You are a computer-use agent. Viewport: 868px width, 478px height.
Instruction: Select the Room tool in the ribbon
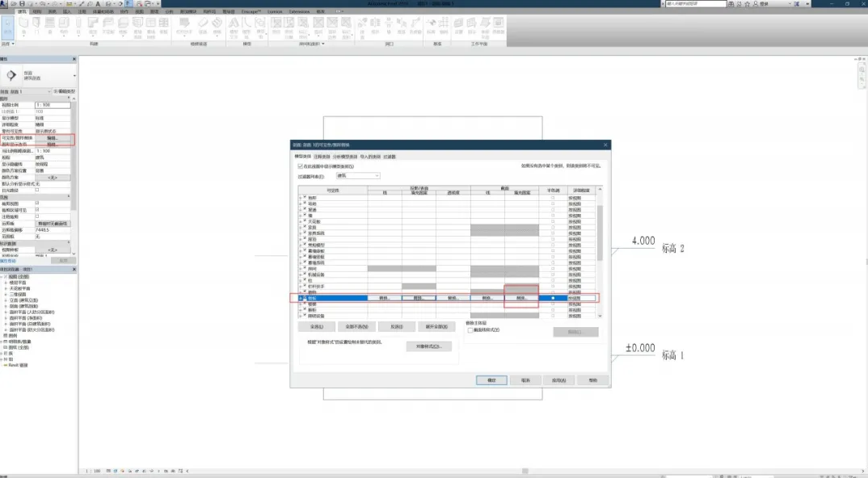(x=276, y=26)
